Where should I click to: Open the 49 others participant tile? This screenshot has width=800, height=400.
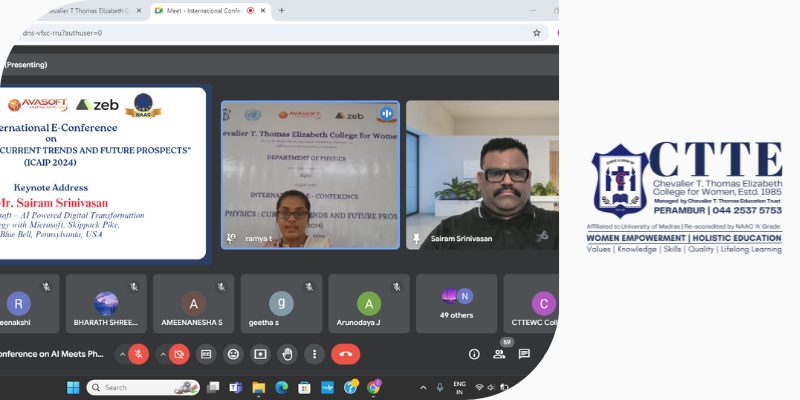point(456,304)
